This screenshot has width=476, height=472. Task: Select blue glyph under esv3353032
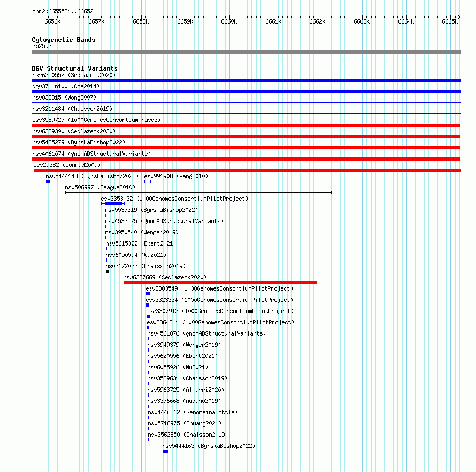point(113,204)
